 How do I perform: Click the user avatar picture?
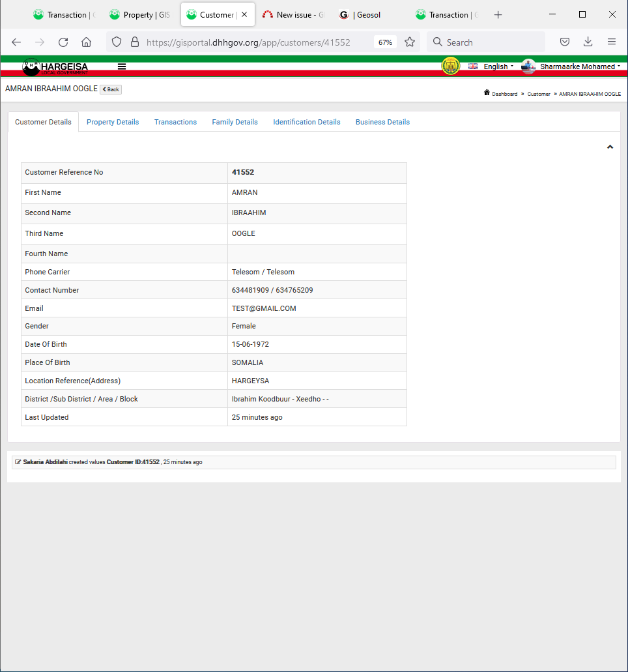tap(528, 66)
